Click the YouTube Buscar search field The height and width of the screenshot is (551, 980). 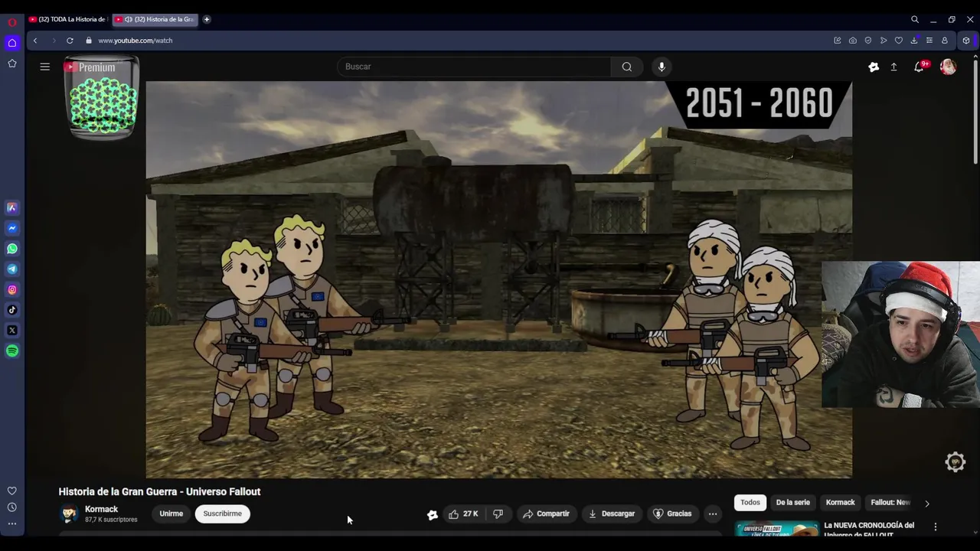(x=474, y=67)
